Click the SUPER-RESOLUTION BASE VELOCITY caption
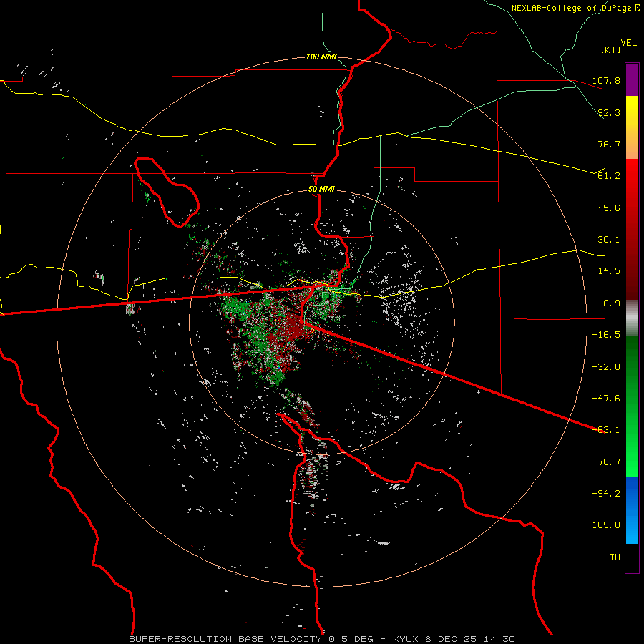The height and width of the screenshot is (644, 644). pyautogui.click(x=227, y=639)
